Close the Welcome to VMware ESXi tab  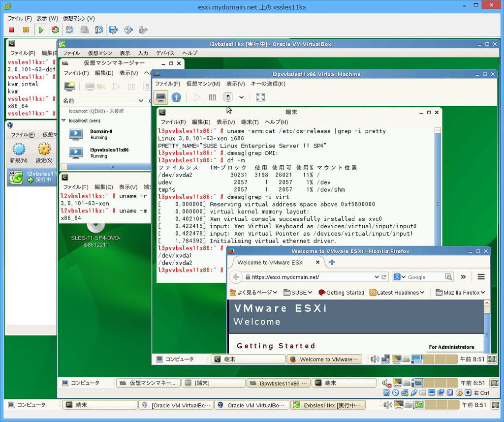point(317,262)
